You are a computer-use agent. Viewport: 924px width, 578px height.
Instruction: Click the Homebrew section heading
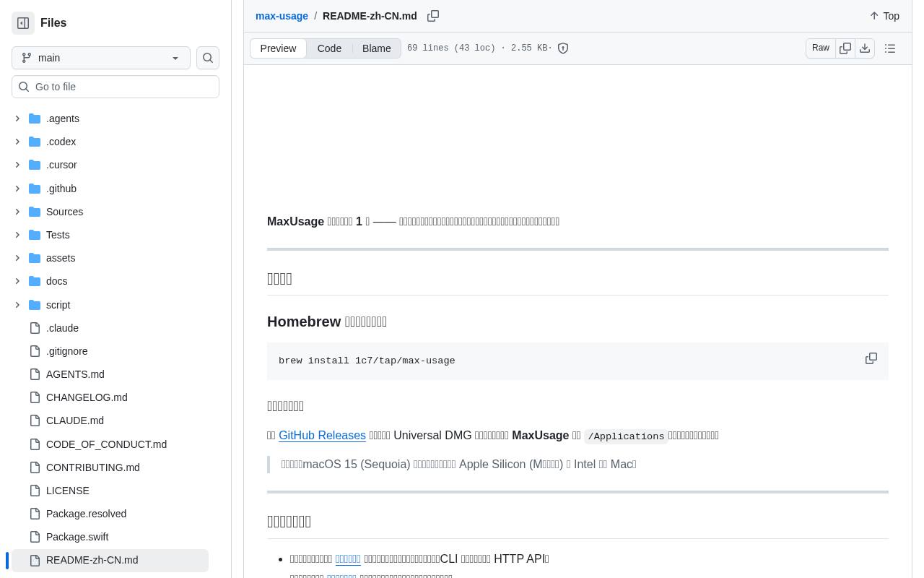[327, 322]
